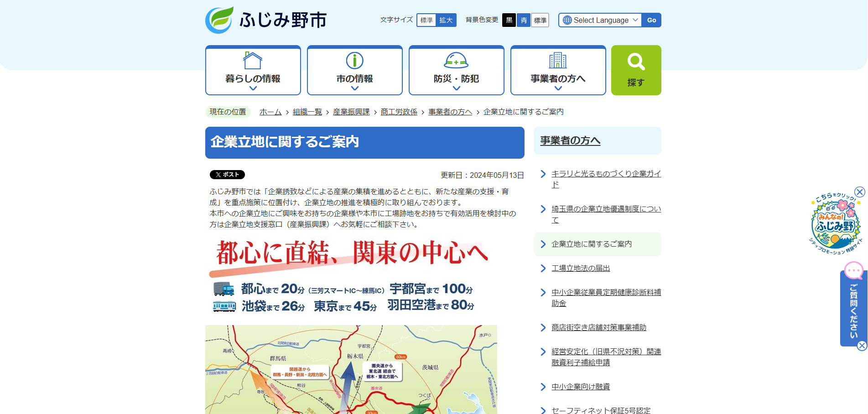The width and height of the screenshot is (868, 414).
Task: Open the 防災・防犯 menu
Action: [457, 70]
